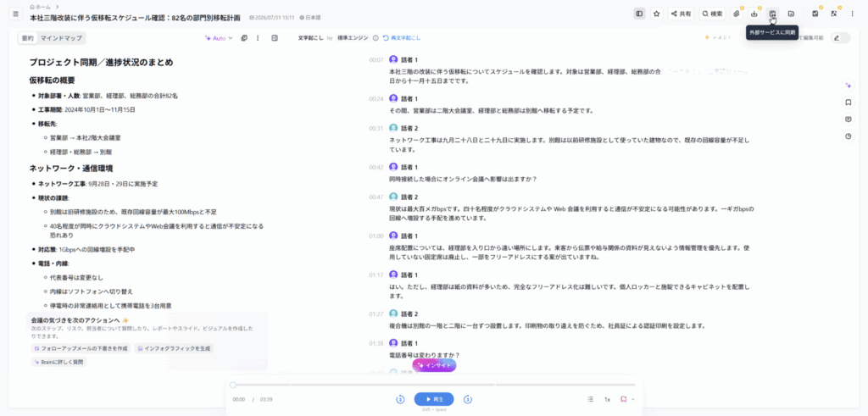Viewport: 868px width, 416px height.
Task: Click the comment note icon in the right sidebar
Action: click(x=848, y=119)
